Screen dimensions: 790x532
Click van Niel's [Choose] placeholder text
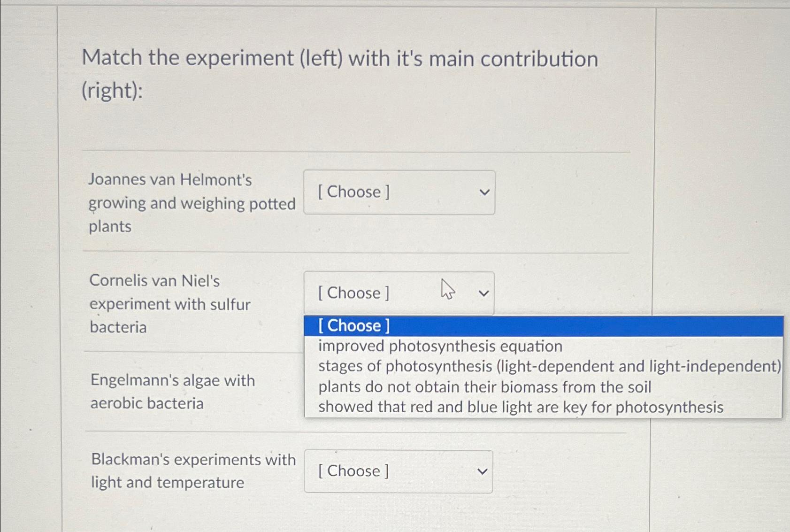point(353,293)
